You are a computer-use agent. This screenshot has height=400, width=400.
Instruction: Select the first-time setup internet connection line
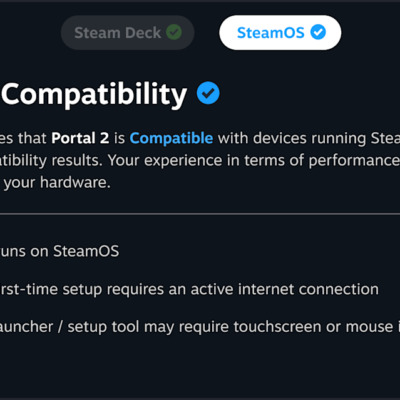tap(189, 289)
